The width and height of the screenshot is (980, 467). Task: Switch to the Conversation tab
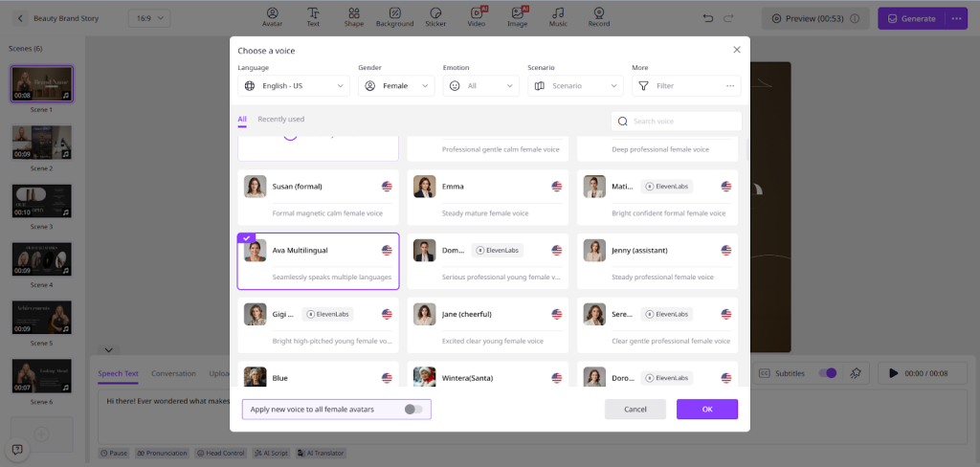173,373
